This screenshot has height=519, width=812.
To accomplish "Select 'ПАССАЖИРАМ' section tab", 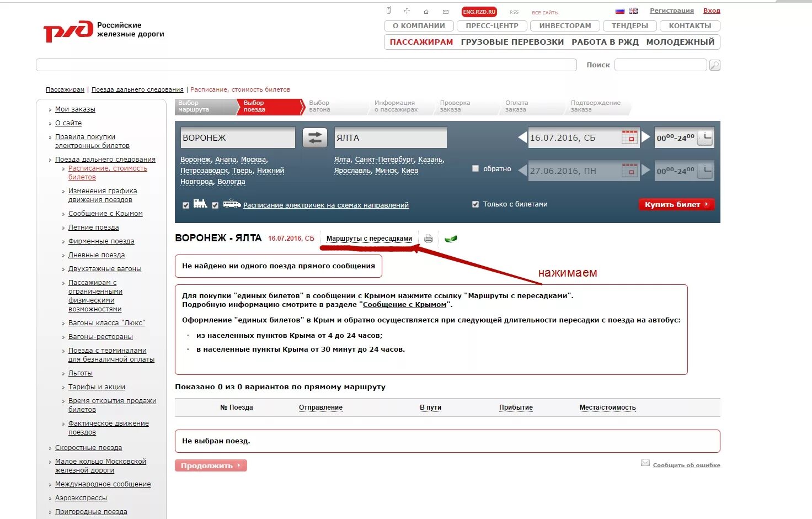I will click(421, 42).
